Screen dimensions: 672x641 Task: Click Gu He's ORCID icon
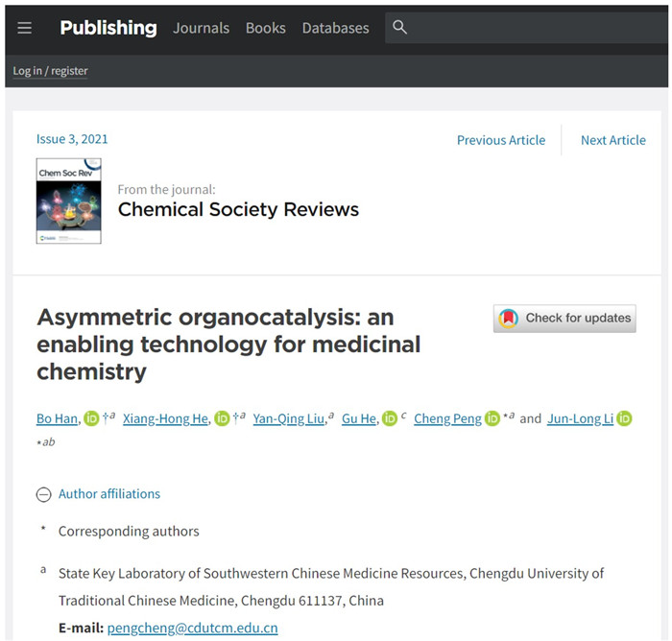(x=389, y=418)
